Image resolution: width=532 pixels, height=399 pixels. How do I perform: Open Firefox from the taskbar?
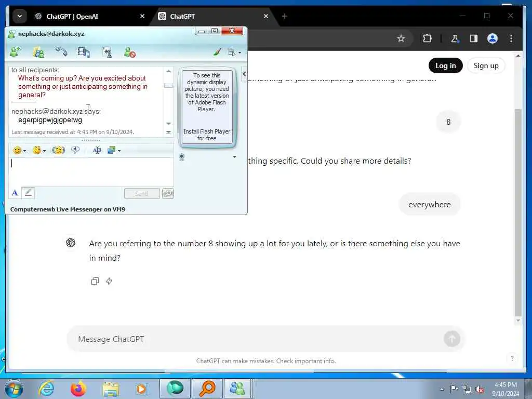(x=78, y=389)
